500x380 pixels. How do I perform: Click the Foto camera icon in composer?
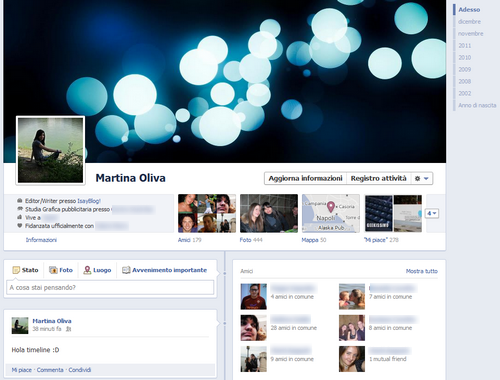(x=53, y=270)
